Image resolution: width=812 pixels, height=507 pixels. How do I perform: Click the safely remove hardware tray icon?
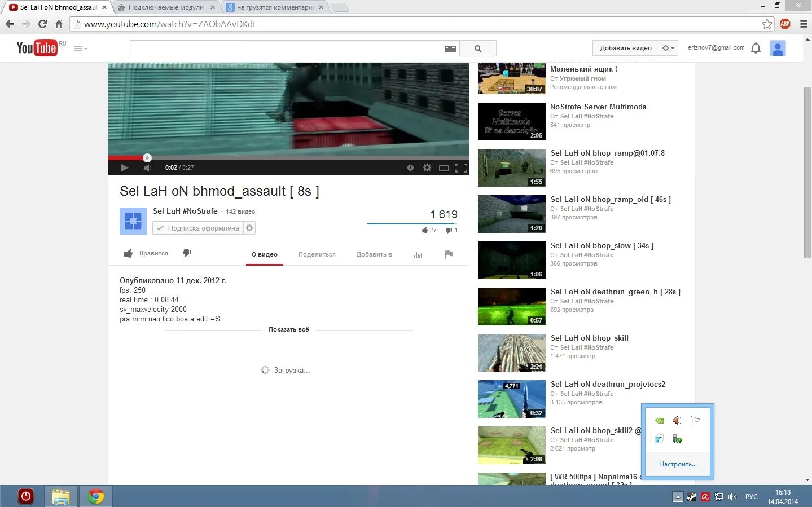click(677, 439)
